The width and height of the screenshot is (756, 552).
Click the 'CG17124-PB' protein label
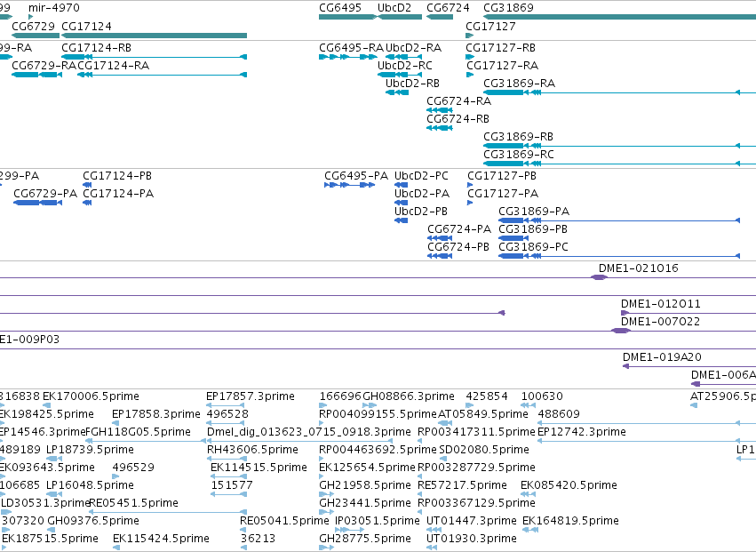pos(117,176)
